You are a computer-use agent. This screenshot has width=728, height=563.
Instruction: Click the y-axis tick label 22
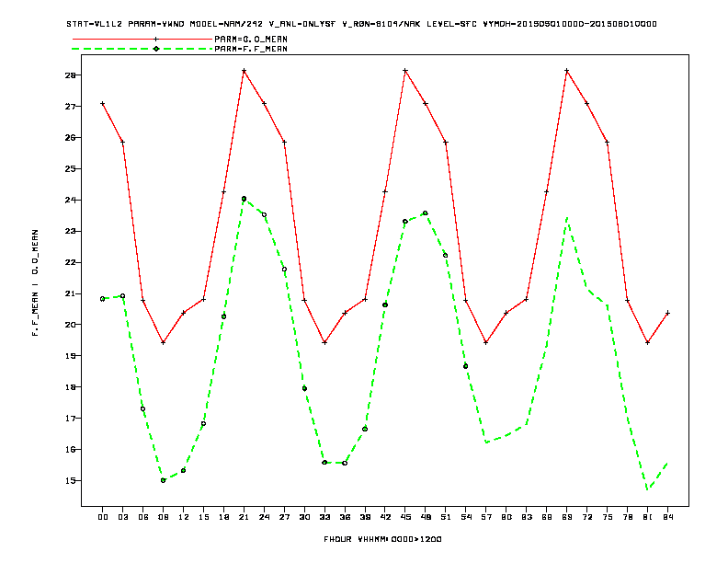[x=70, y=262]
